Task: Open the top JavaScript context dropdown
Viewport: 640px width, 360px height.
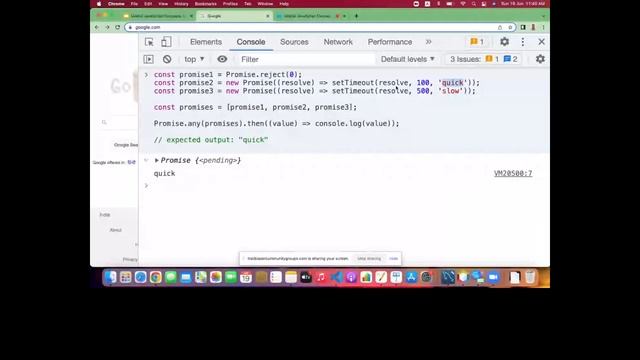Action: click(x=194, y=59)
